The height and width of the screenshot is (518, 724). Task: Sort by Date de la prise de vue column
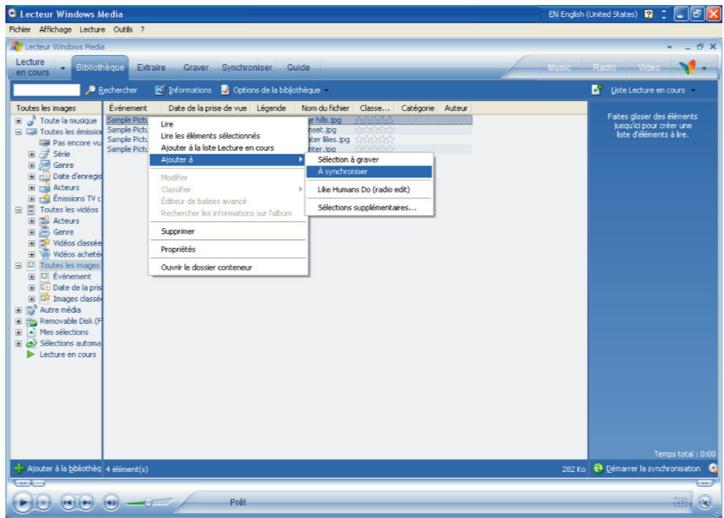207,108
